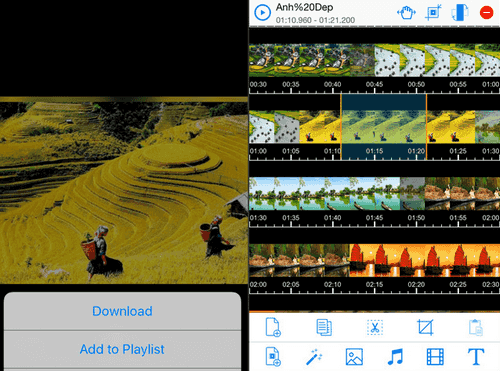Add video with the film strip icon

[435, 357]
